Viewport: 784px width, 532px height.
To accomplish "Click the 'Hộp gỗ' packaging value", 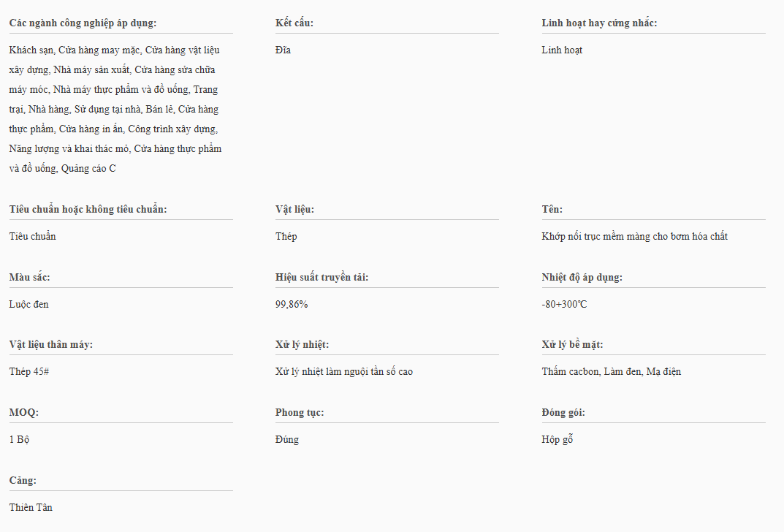I will click(557, 440).
